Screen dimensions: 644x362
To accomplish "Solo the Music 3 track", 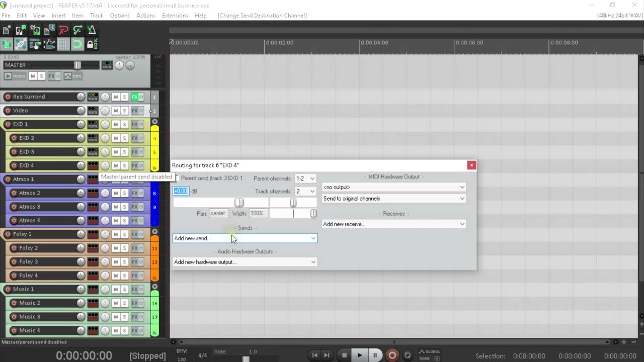I will pyautogui.click(x=124, y=317).
